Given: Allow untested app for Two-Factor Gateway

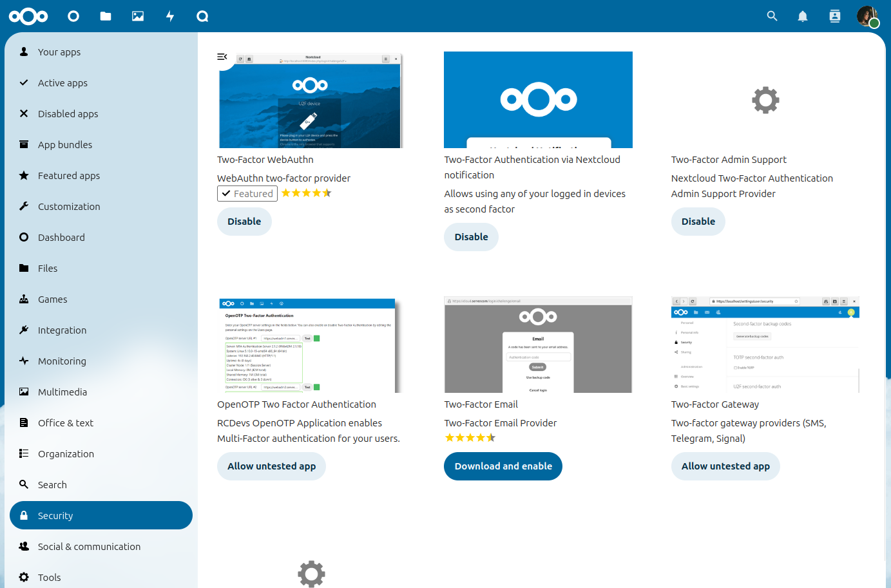Looking at the screenshot, I should (725, 466).
